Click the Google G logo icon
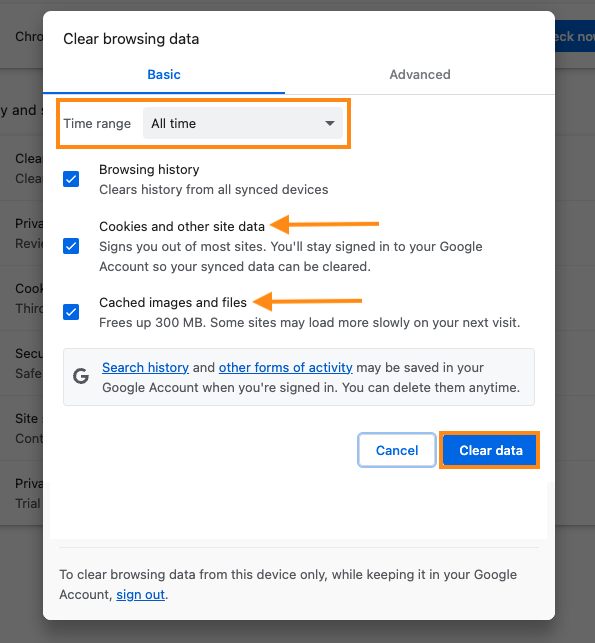Image resolution: width=595 pixels, height=643 pixels. point(81,376)
